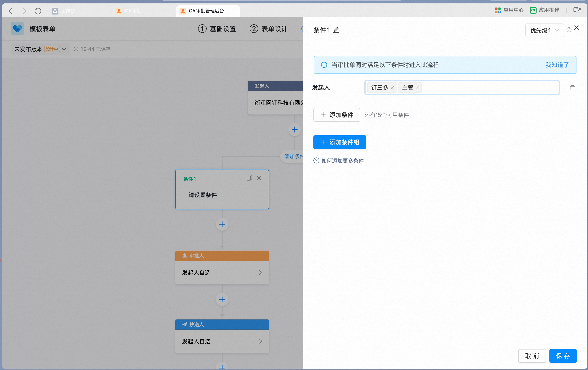Open the 如何添加更多条件 help link
588x370 pixels.
[338, 160]
